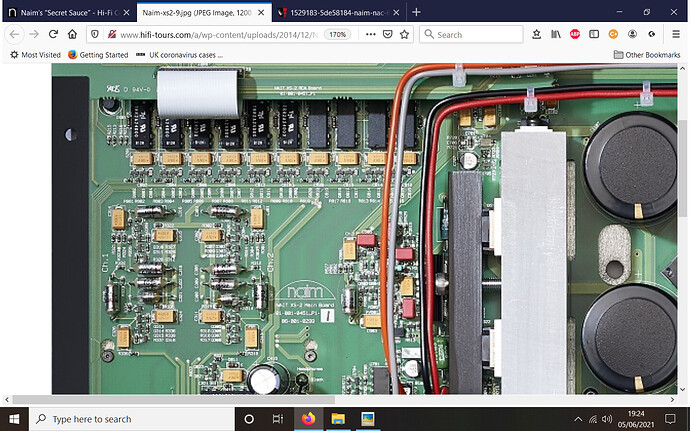This screenshot has width=690, height=431.
Task: Open the Windows Start menu
Action: click(17, 418)
